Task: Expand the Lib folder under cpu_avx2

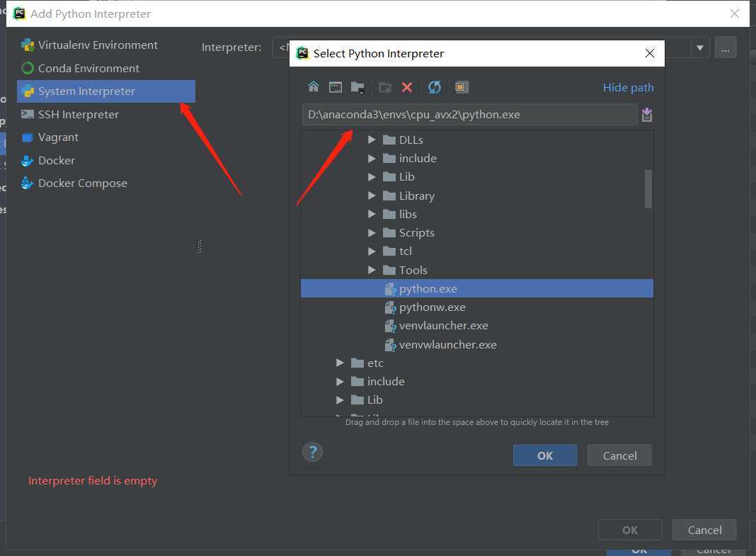Action: point(372,177)
